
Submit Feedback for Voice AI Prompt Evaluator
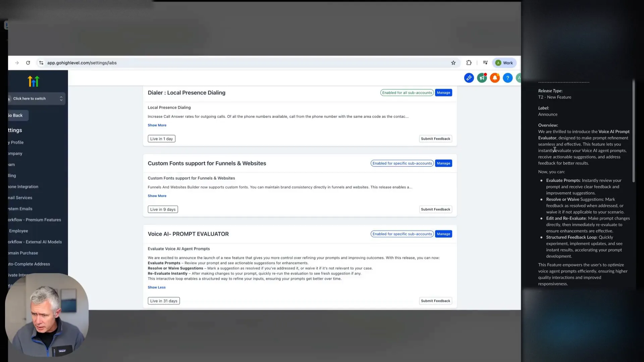pos(435,301)
